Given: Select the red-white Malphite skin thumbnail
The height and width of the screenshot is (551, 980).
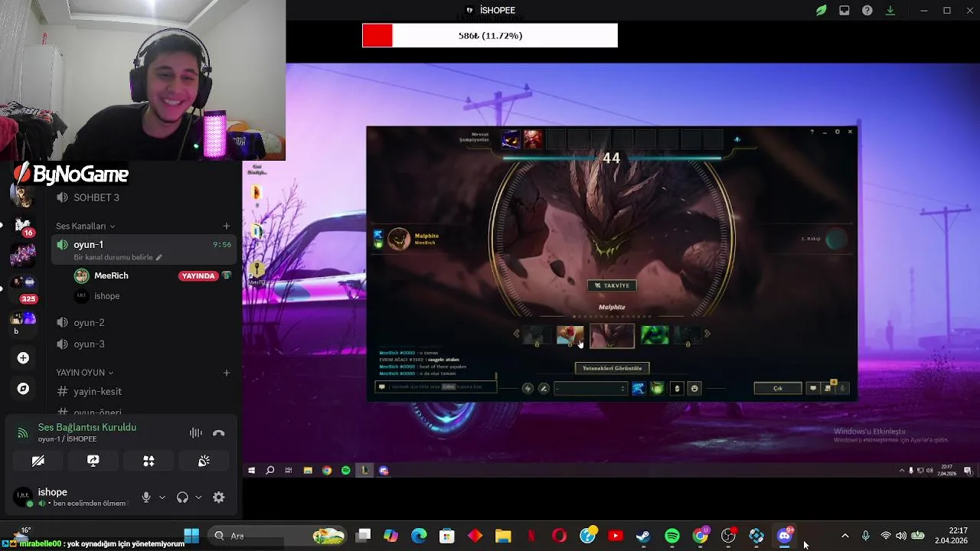Looking at the screenshot, I should (570, 334).
